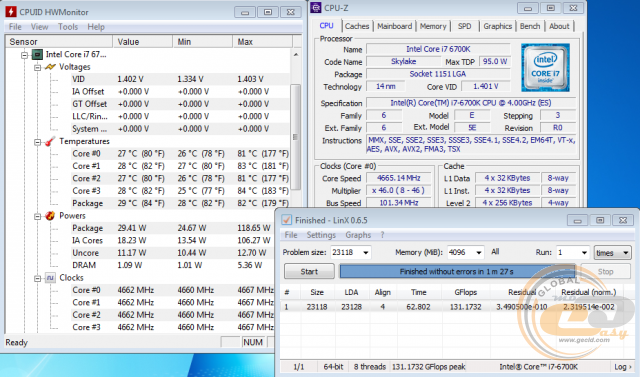Viewport: 640px width, 377px height.
Task: Collapse the Intel Core i7 tree node
Action: 24,55
